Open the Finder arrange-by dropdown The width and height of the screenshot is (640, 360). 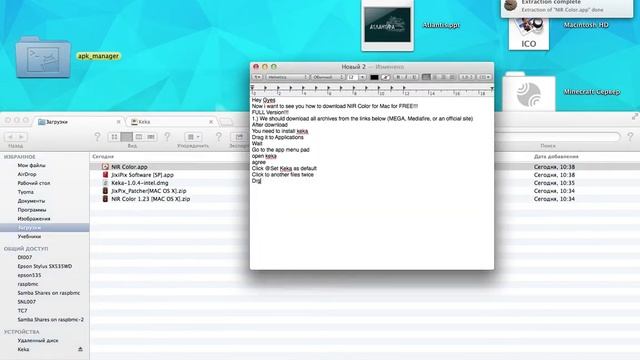click(193, 137)
